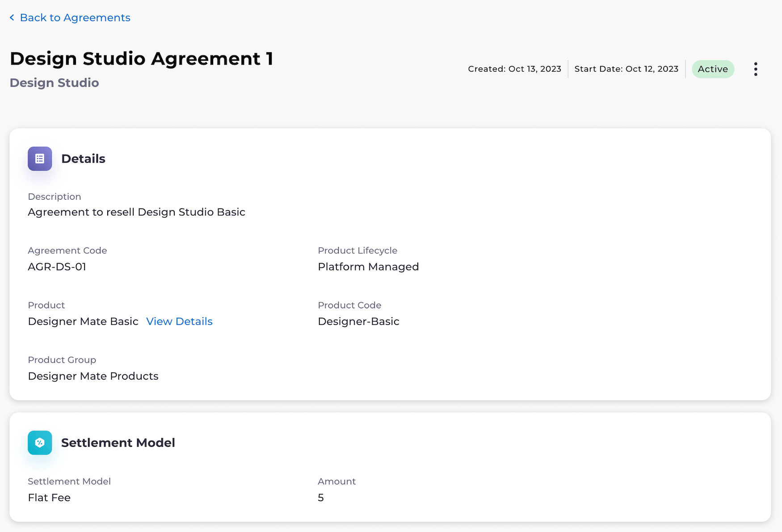Open the three-dot more options menu
The width and height of the screenshot is (782, 532).
[x=756, y=69]
